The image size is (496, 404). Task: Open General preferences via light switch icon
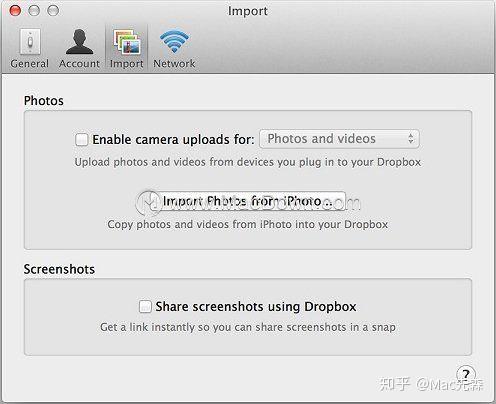(30, 42)
